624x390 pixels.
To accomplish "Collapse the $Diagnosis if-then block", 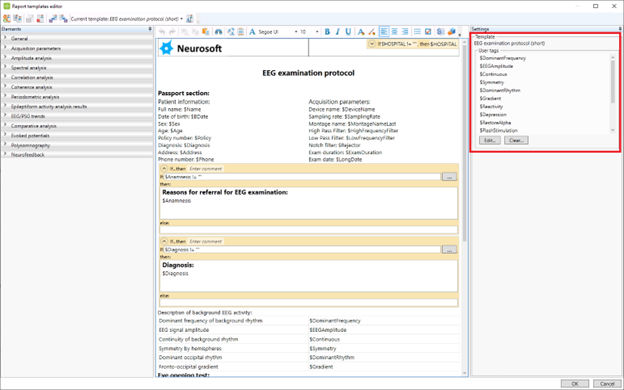I will [x=164, y=242].
